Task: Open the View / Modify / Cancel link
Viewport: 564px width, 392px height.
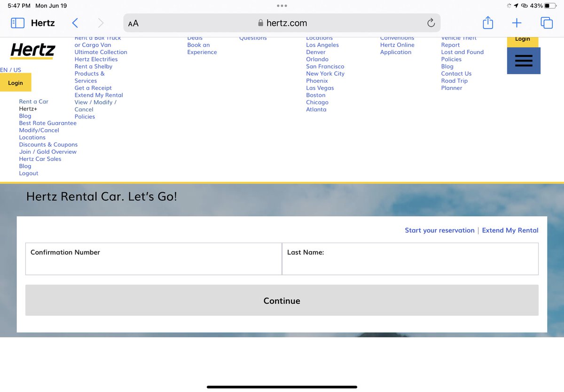Action: click(x=95, y=106)
